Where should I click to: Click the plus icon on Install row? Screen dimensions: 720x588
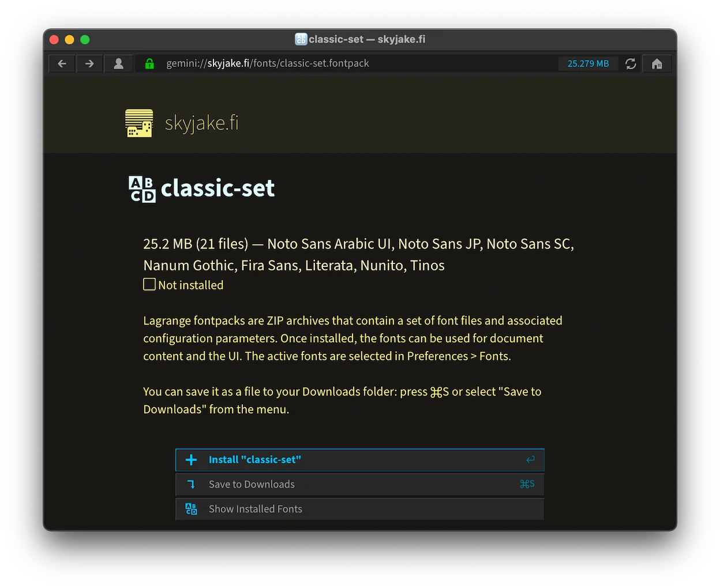192,459
